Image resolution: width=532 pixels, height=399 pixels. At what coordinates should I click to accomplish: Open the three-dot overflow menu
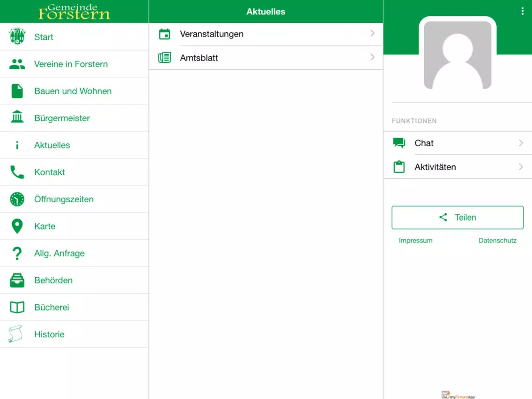tap(522, 11)
